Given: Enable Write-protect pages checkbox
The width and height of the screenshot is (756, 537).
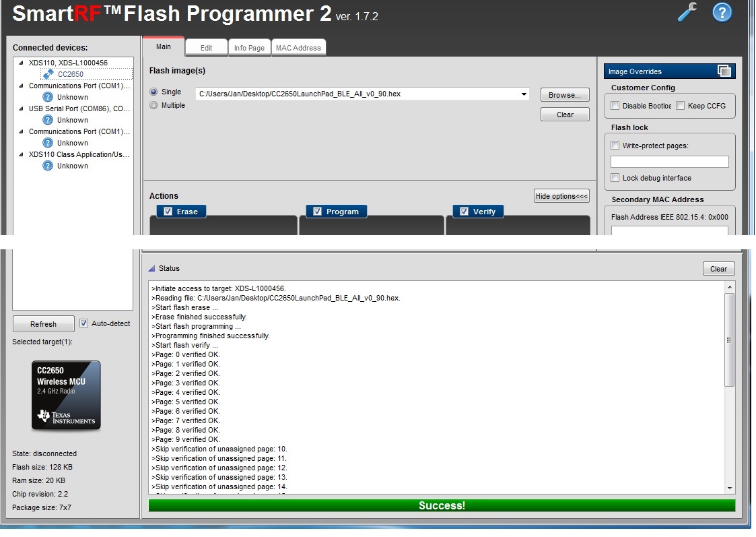Looking at the screenshot, I should pos(615,146).
